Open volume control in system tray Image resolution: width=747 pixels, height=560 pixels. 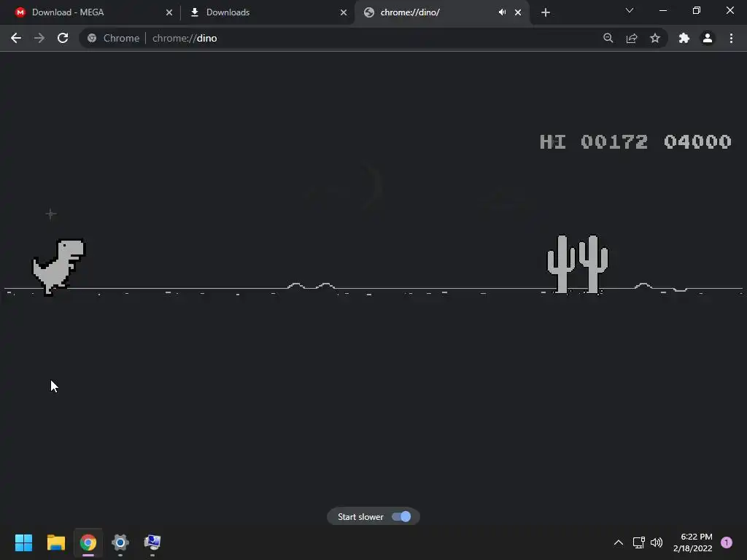click(x=657, y=542)
